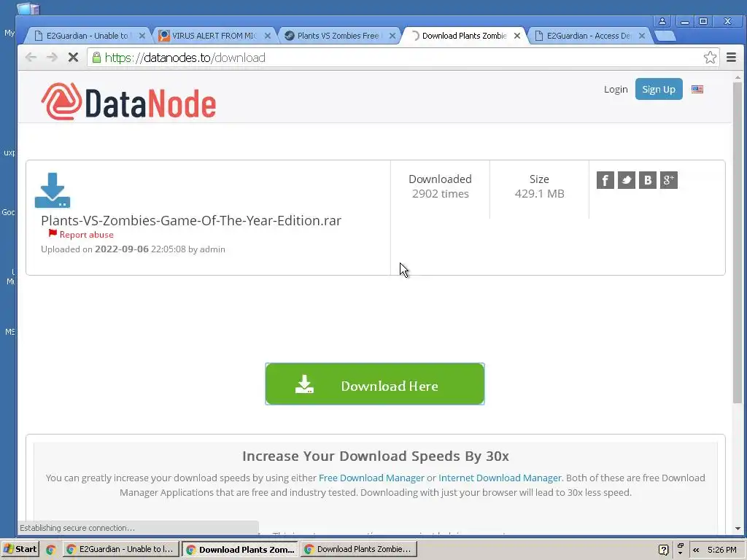Share file on Facebook
Screen dimensions: 747x560
coord(605,180)
